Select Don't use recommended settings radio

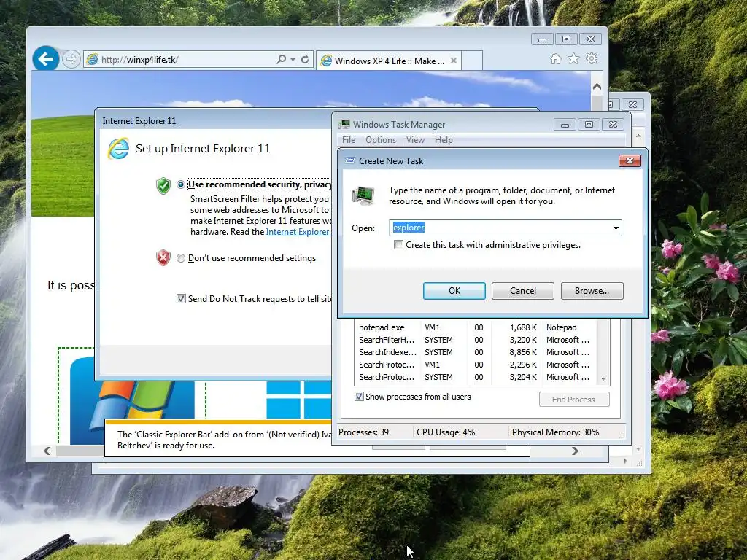pyautogui.click(x=181, y=258)
